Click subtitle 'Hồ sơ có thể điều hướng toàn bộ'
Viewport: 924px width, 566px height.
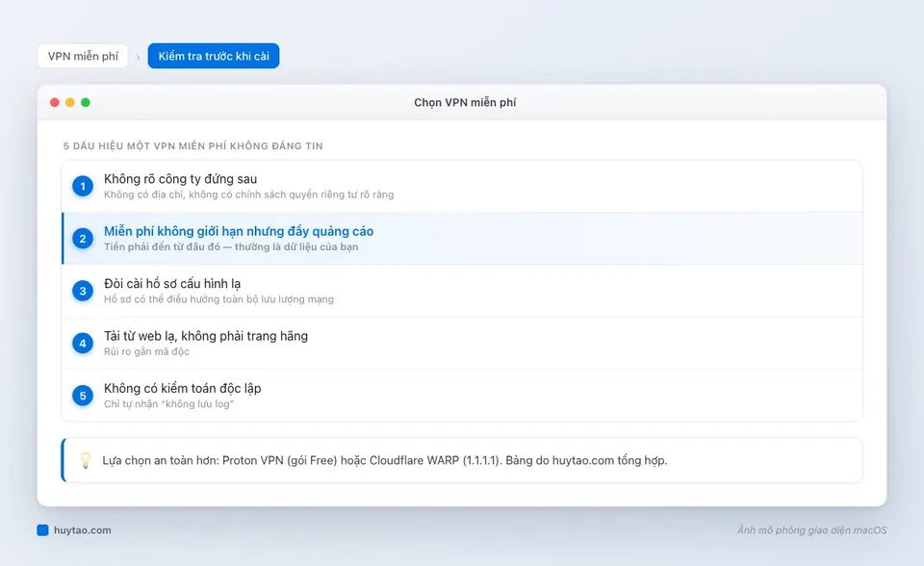click(x=218, y=299)
